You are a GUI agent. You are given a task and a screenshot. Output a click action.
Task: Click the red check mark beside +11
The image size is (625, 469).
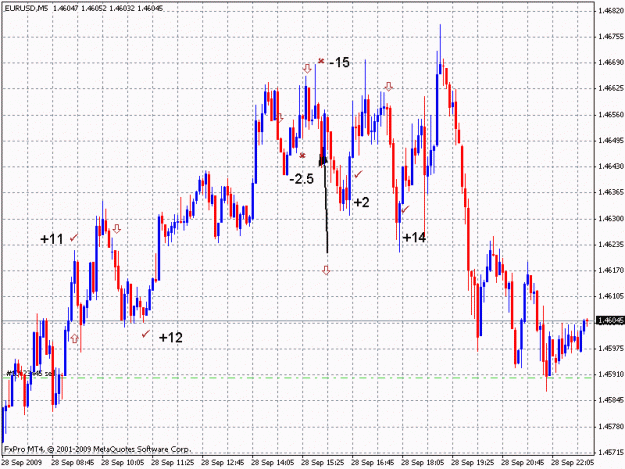click(x=74, y=238)
